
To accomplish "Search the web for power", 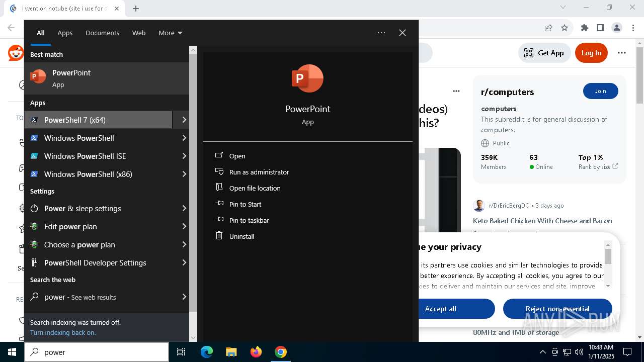I will pyautogui.click(x=99, y=297).
